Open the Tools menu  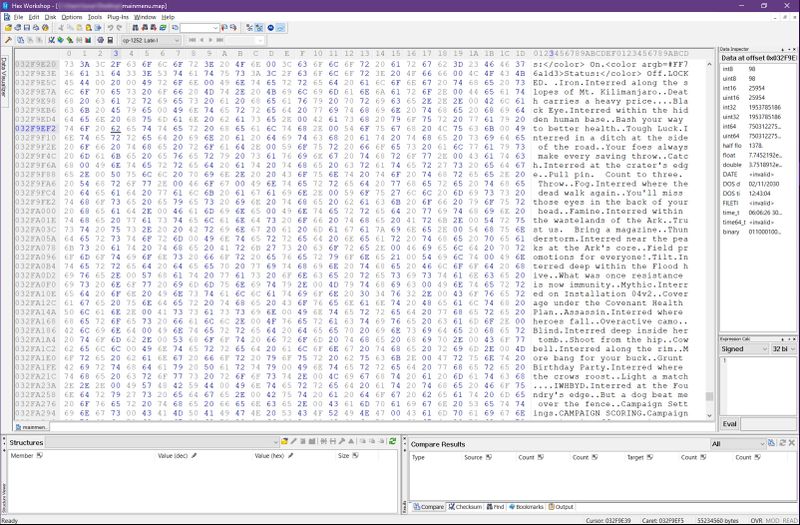95,17
